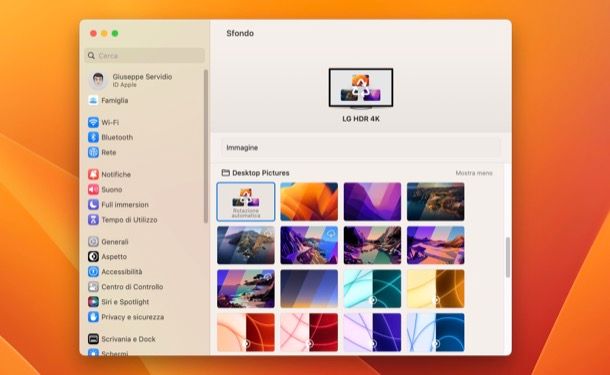The image size is (610, 375).
Task: Click the sidebar scrollbar
Action: coord(206,146)
